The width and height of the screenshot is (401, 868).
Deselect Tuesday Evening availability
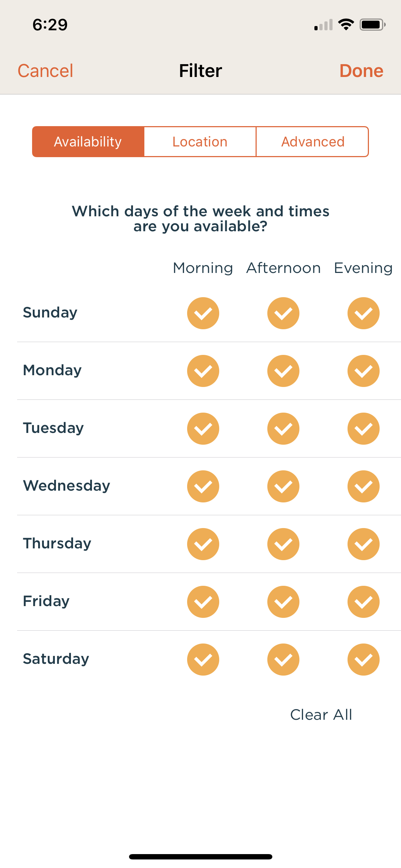[x=363, y=429]
